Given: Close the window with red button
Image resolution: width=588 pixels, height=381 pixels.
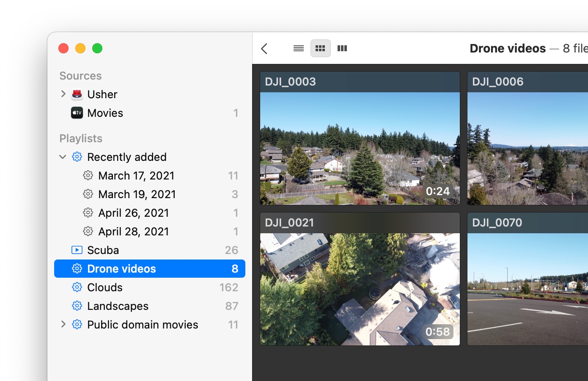Looking at the screenshot, I should click(63, 48).
